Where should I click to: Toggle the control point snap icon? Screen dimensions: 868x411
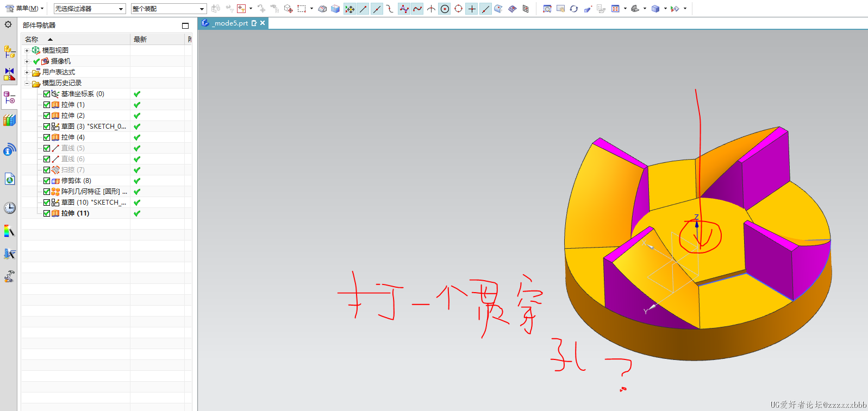[390, 9]
